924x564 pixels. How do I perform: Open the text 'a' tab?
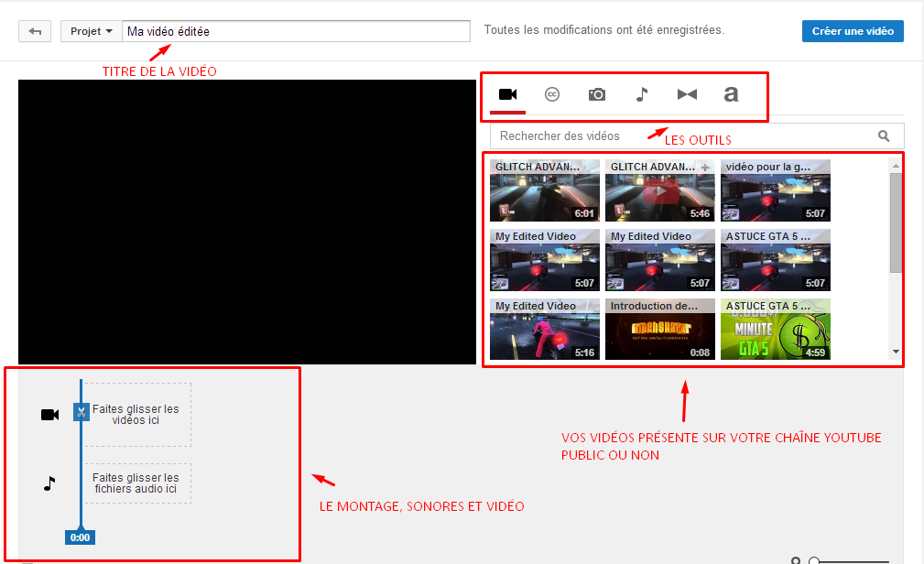[731, 94]
